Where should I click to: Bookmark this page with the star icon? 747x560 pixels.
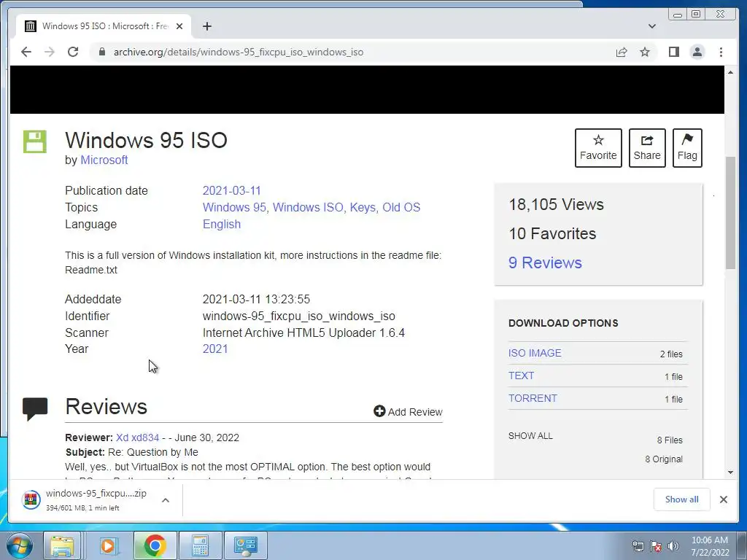coord(645,52)
